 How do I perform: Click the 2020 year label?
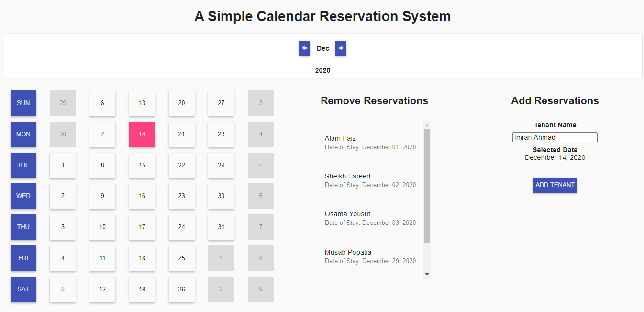322,70
